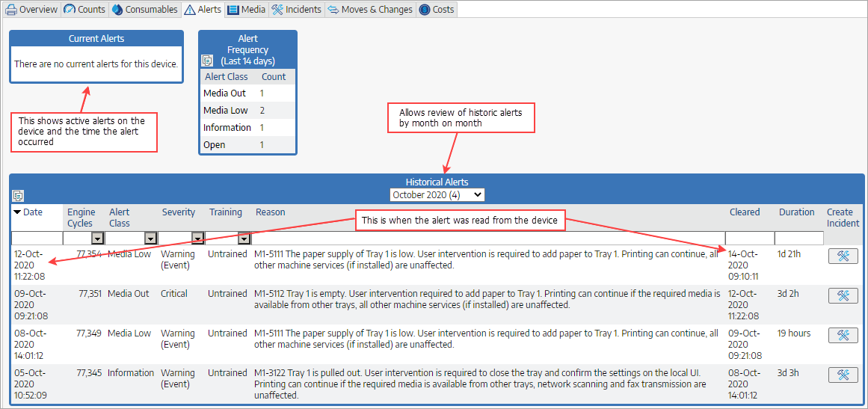Click the copy icon in Alert Frequency panel
Image resolution: width=868 pixels, height=409 pixels.
pos(206,61)
